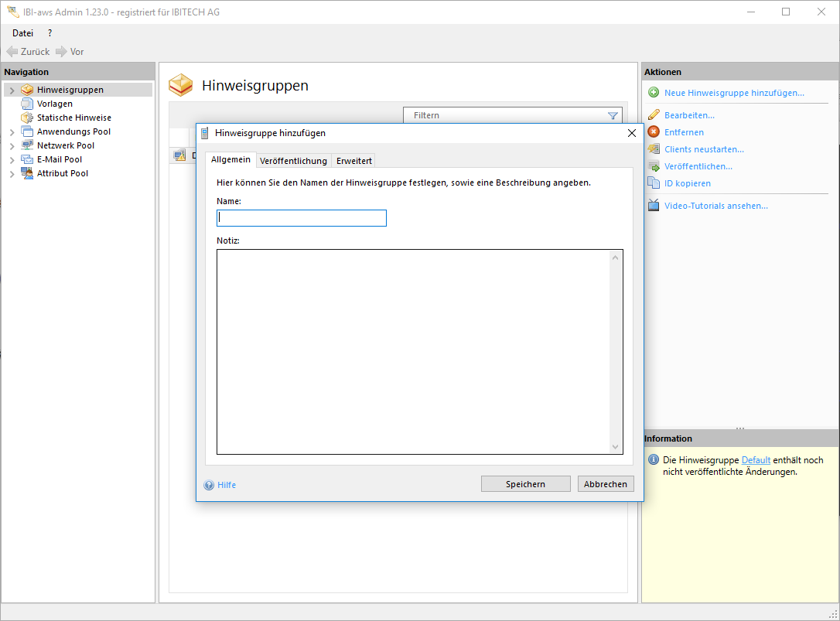Open the Datei menu
Viewport: 840px width, 621px height.
tap(22, 33)
